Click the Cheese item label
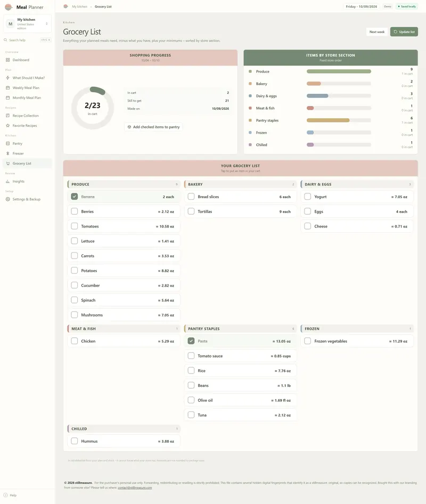 (321, 226)
